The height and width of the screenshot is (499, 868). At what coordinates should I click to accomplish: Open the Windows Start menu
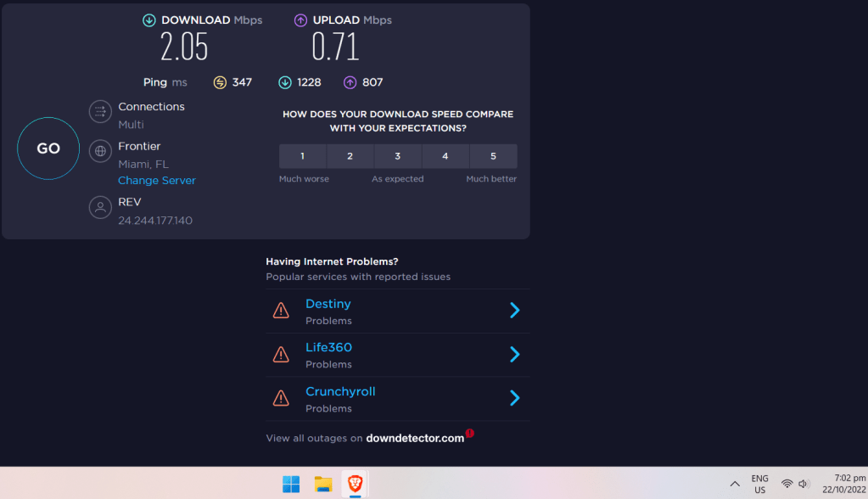291,484
